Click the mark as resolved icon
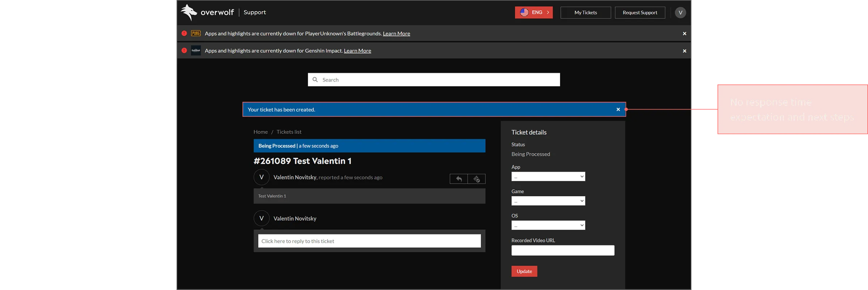The width and height of the screenshot is (868, 290). click(476, 179)
